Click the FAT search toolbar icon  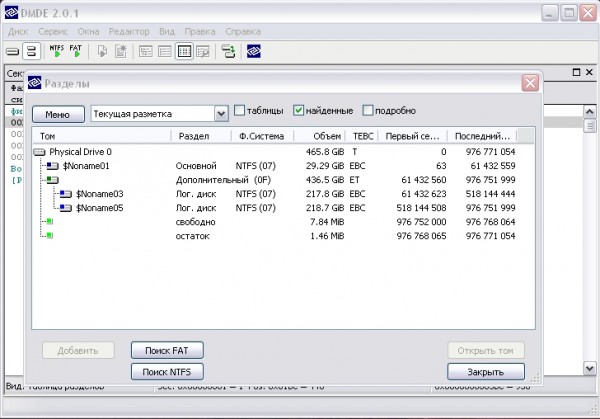76,51
